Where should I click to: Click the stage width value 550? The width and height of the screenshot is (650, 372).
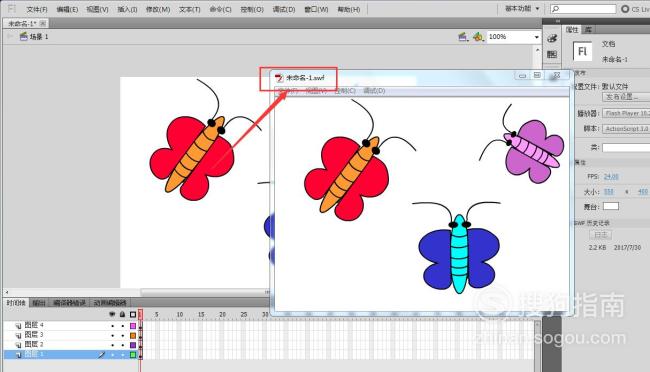[x=609, y=192]
